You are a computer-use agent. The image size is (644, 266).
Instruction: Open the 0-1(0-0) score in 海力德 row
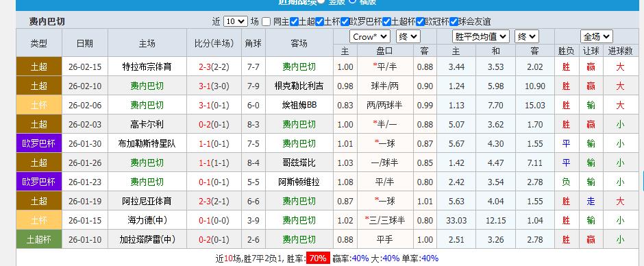214,220
